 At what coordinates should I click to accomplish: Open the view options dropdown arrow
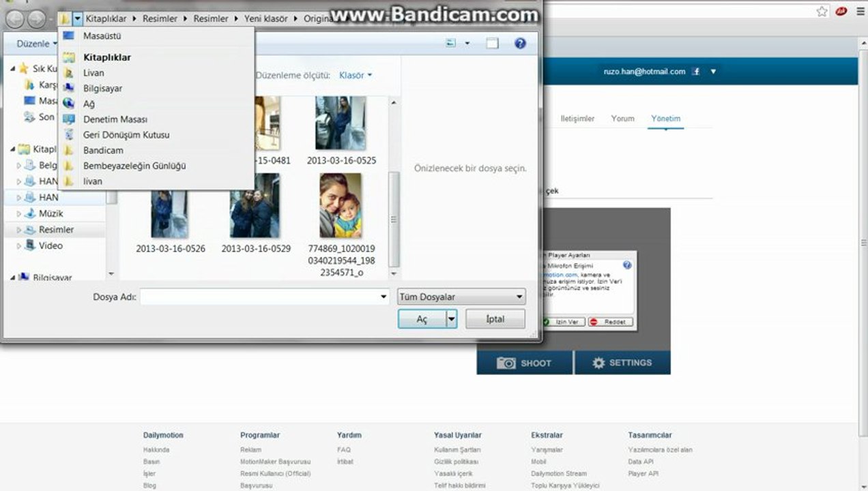point(467,43)
